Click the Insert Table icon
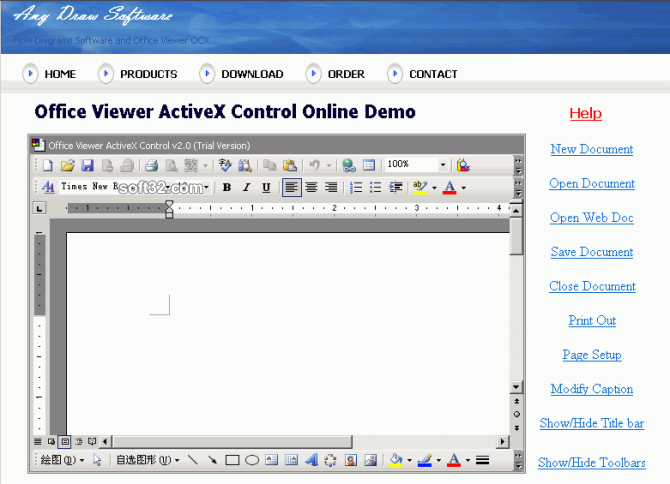The width and height of the screenshot is (670, 484). (x=368, y=165)
